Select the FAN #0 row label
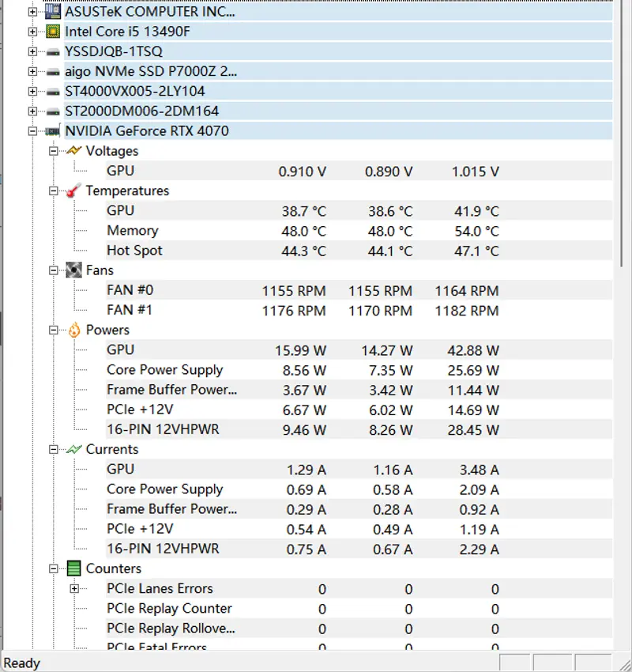Image resolution: width=632 pixels, height=672 pixels. coord(130,290)
